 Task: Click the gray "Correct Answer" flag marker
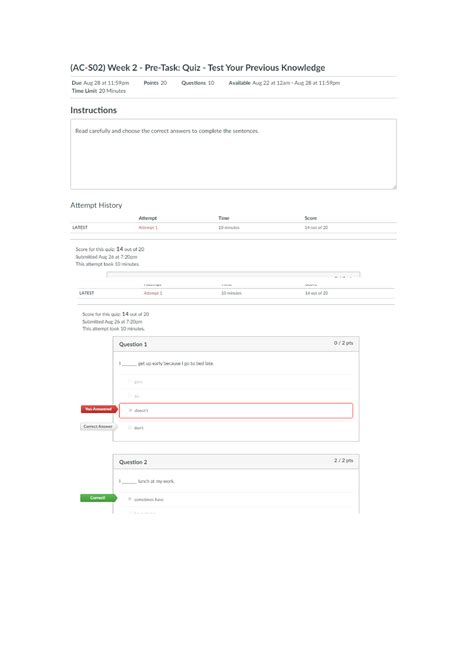click(98, 426)
